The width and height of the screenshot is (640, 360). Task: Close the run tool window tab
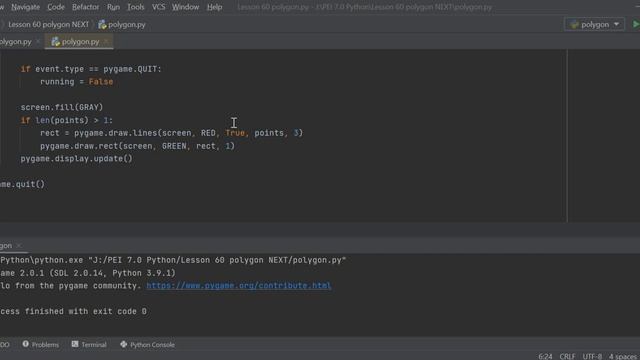(19, 246)
